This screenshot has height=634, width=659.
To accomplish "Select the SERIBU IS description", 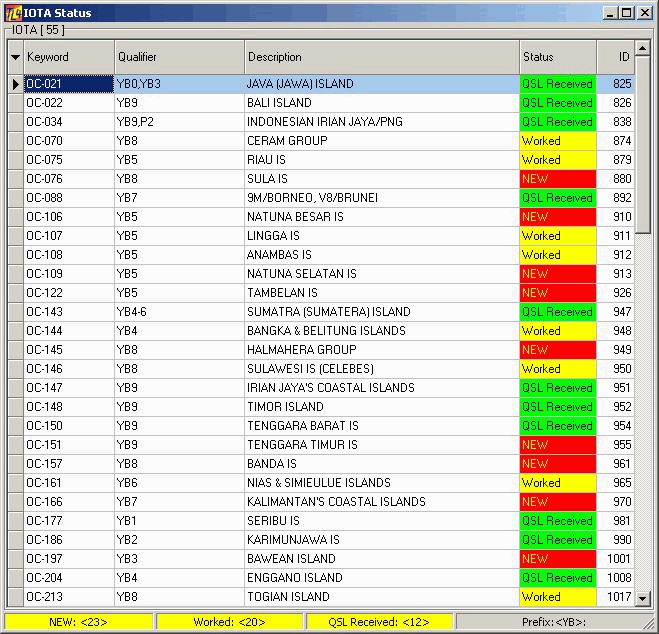I will tap(382, 521).
